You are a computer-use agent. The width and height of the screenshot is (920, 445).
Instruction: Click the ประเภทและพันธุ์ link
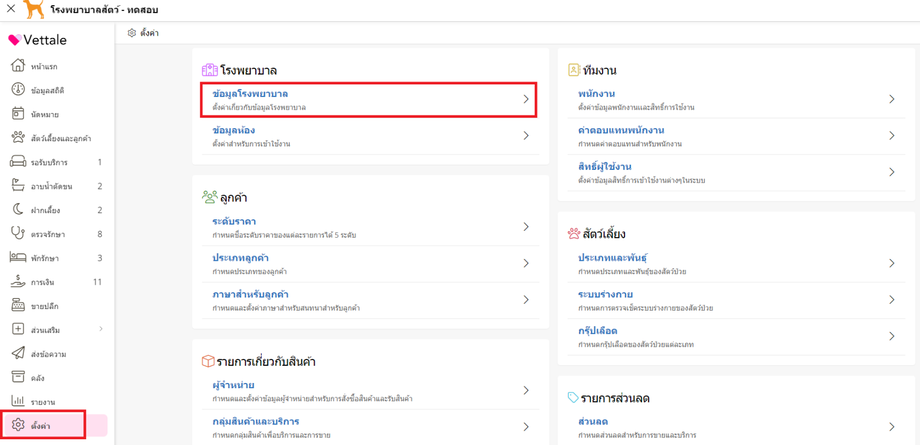[x=612, y=258]
